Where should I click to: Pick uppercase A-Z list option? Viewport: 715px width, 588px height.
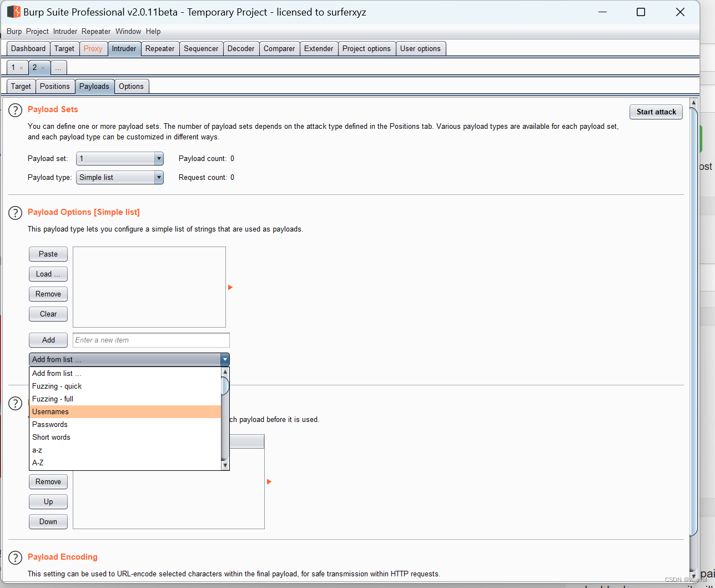pos(125,463)
